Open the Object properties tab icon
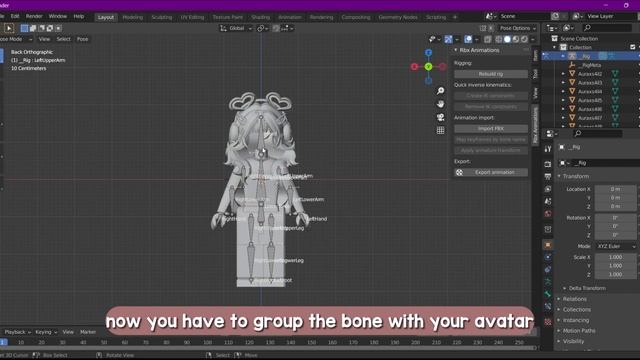This screenshot has height=360, width=640. pos(548,245)
